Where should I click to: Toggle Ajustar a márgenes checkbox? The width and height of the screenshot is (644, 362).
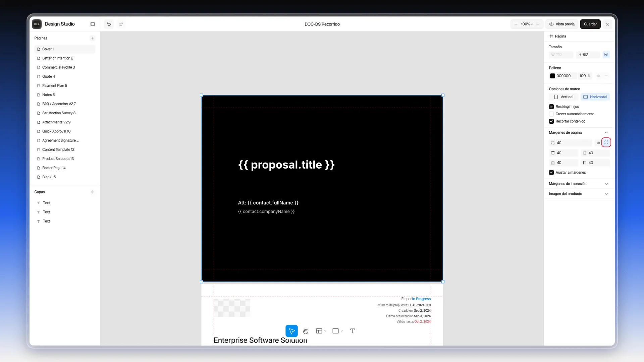click(x=551, y=173)
